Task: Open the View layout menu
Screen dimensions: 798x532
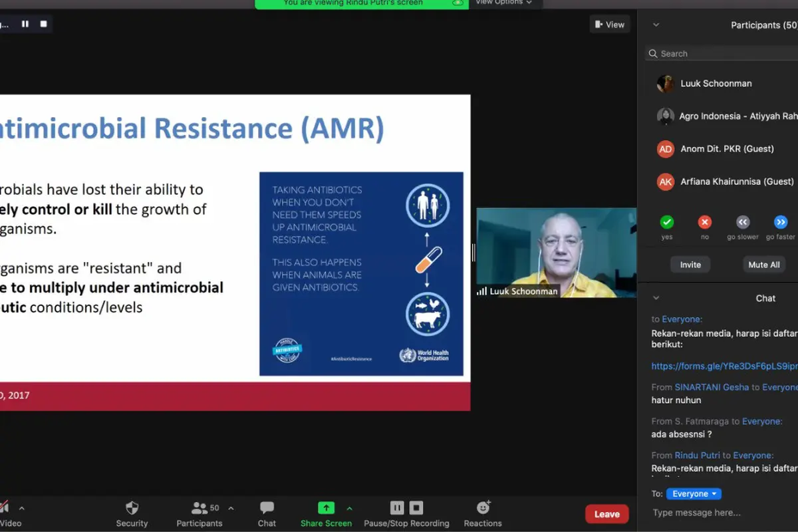Action: (609, 25)
